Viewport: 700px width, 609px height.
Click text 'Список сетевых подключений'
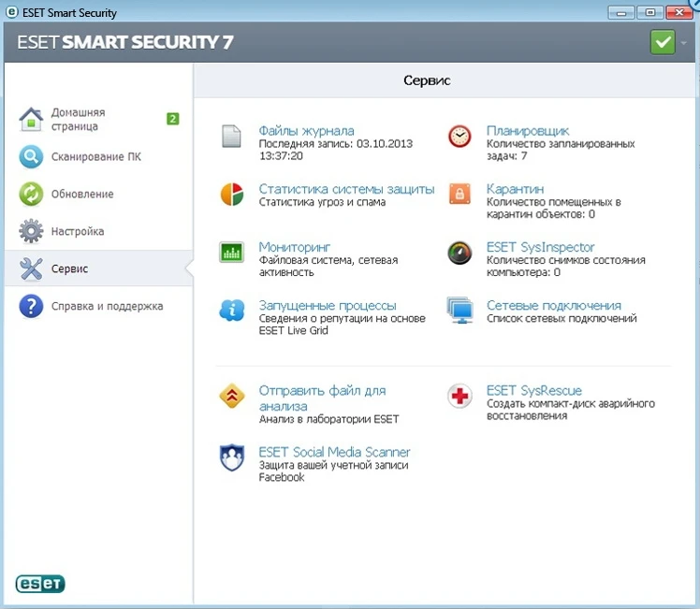coord(561,318)
